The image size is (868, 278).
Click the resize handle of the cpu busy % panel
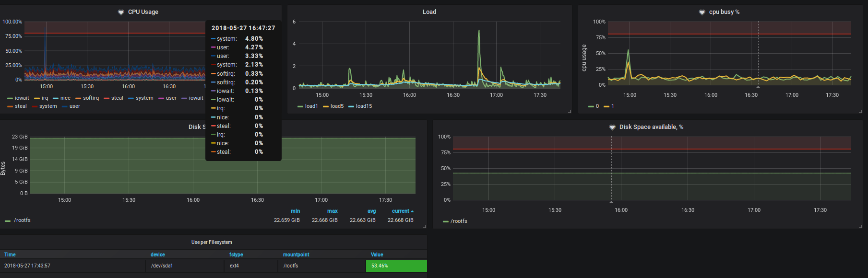[860, 111]
